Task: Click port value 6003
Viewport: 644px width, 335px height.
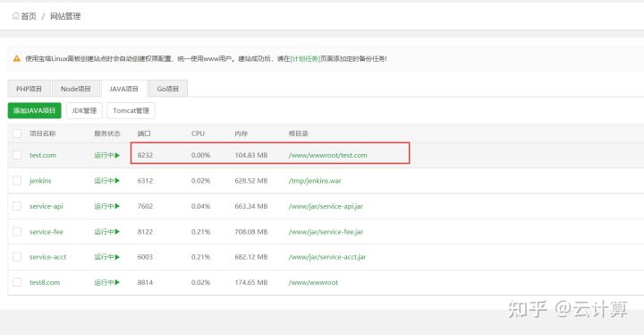Action: point(145,257)
